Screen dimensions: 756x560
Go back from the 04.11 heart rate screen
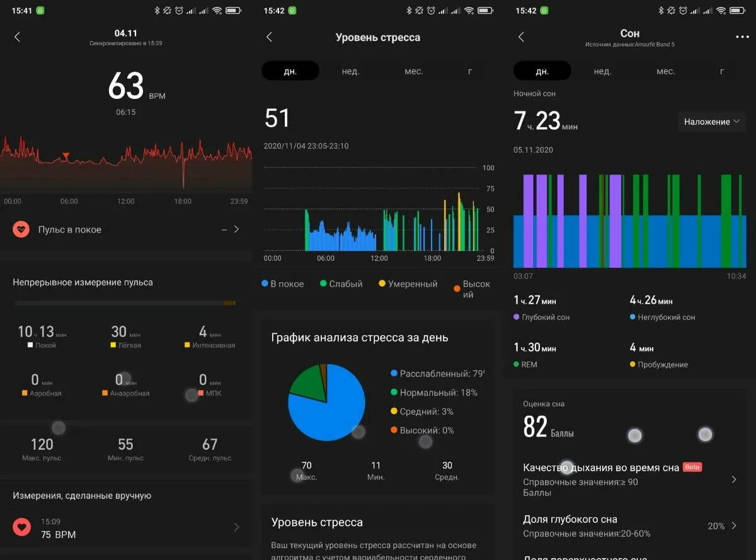(17, 37)
